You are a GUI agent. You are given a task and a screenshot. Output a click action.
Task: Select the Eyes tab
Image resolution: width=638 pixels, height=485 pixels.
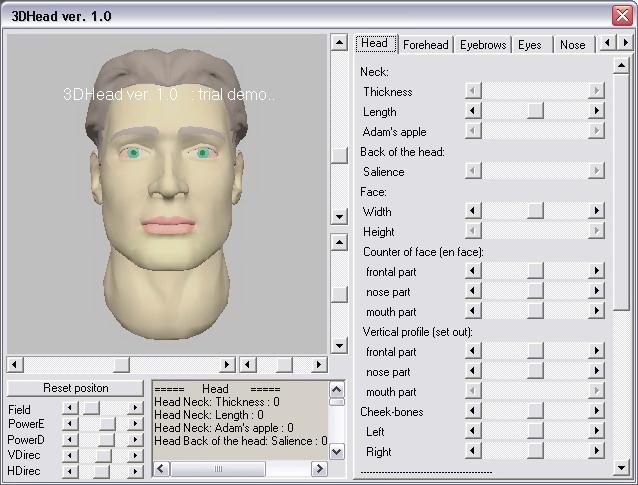(530, 45)
